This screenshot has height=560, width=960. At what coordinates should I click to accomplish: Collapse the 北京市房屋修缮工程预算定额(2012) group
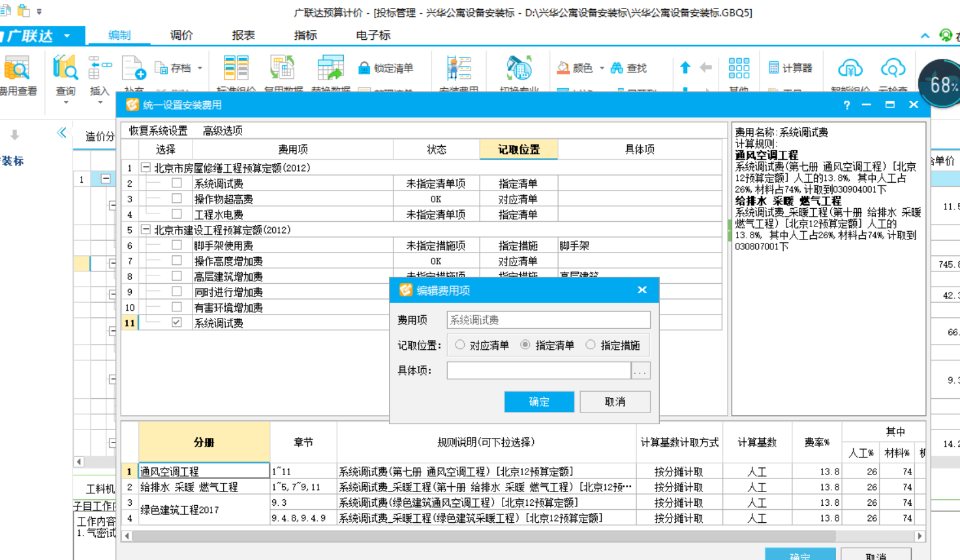tap(146, 168)
